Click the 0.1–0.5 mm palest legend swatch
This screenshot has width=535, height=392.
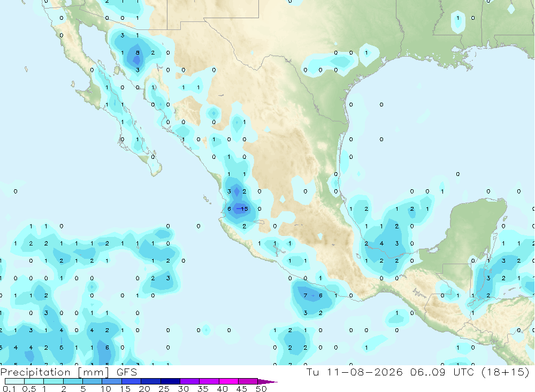click(x=14, y=381)
